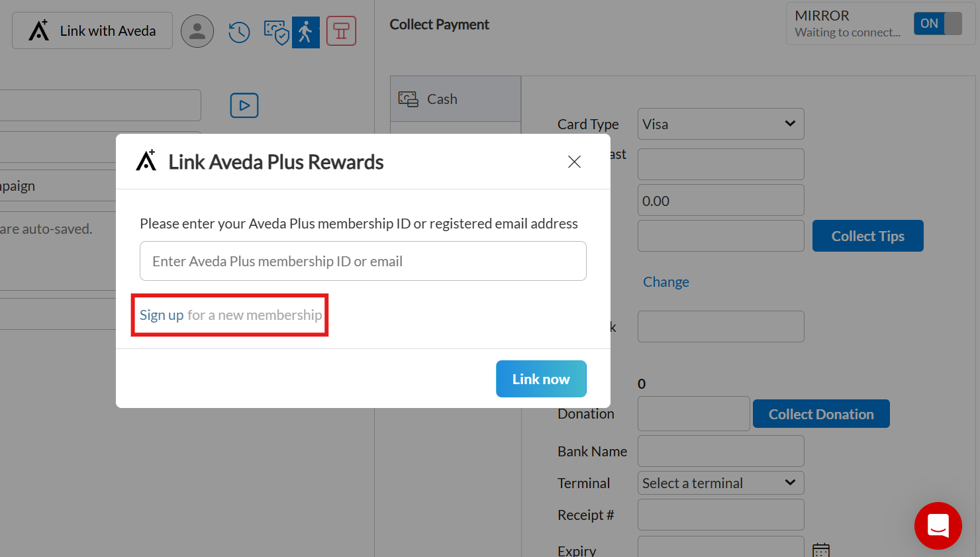Click the Aveda logo in dialog header
The height and width of the screenshot is (557, 980).
pos(144,161)
